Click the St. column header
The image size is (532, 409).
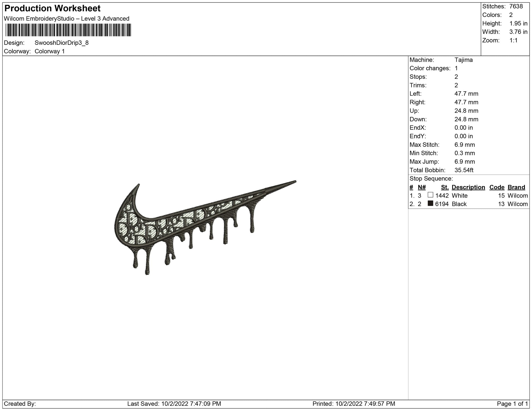tap(445, 187)
